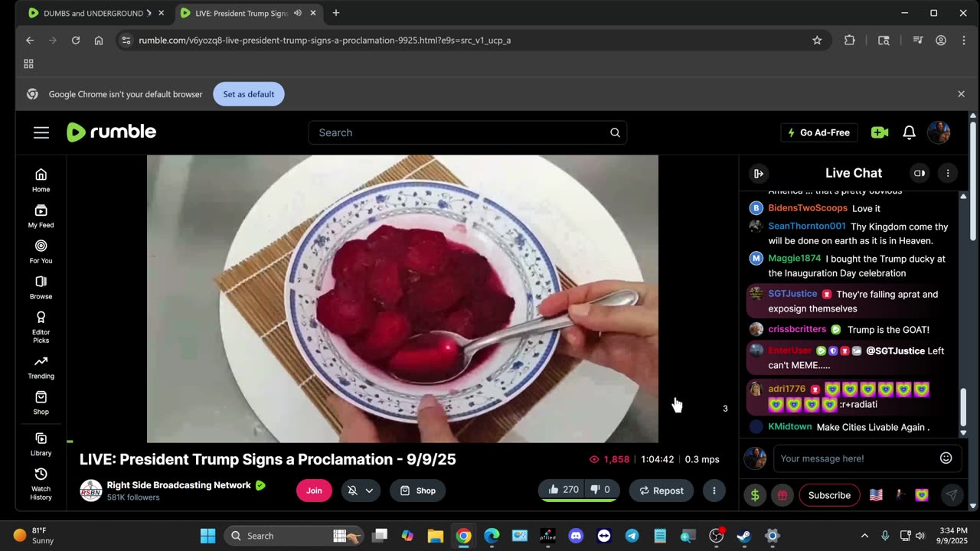Open video more options menu
This screenshot has width=980, height=551.
pos(714,491)
